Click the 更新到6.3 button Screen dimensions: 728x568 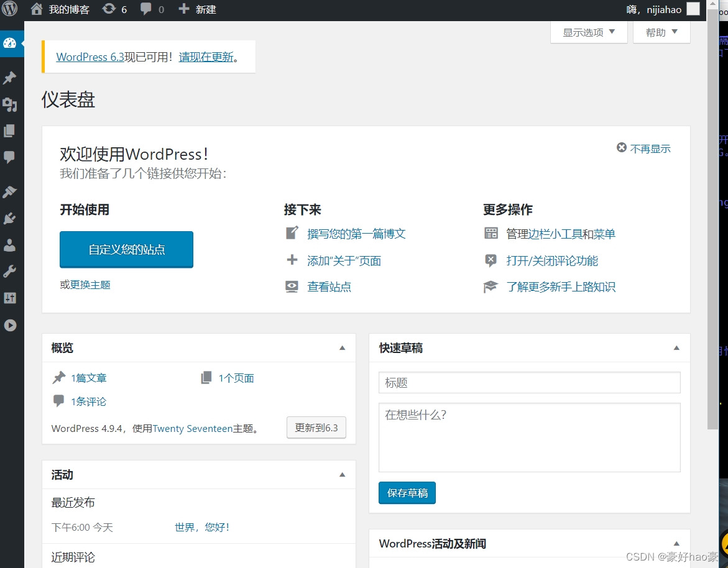click(316, 428)
